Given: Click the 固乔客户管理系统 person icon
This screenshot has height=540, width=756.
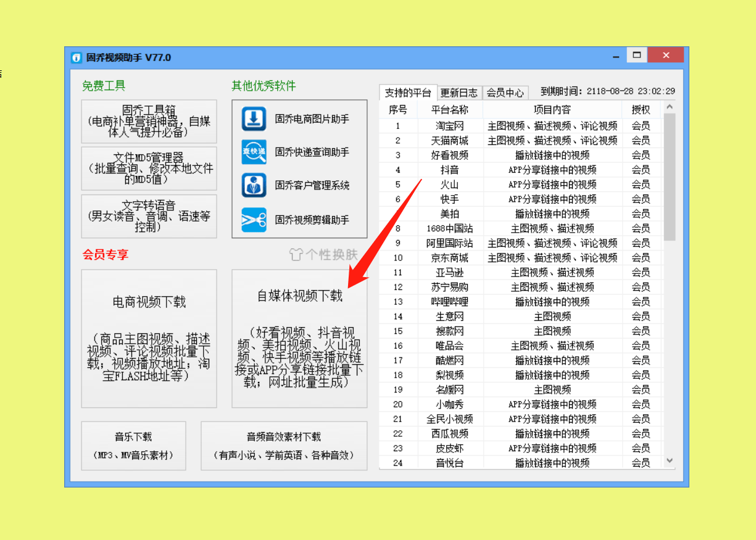Looking at the screenshot, I should 254,186.
